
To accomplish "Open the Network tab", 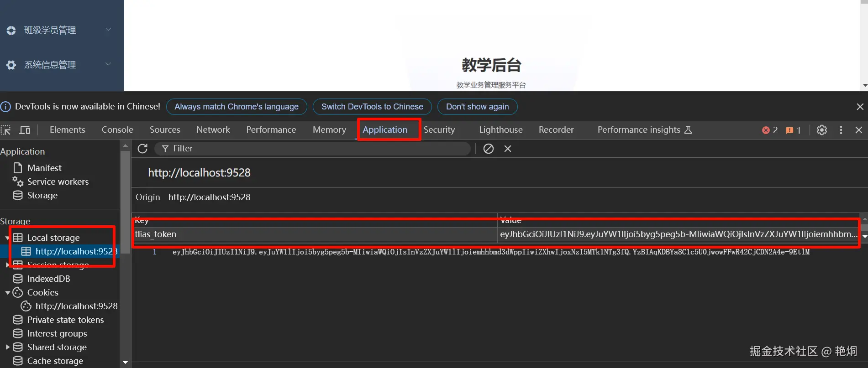I will coord(213,130).
